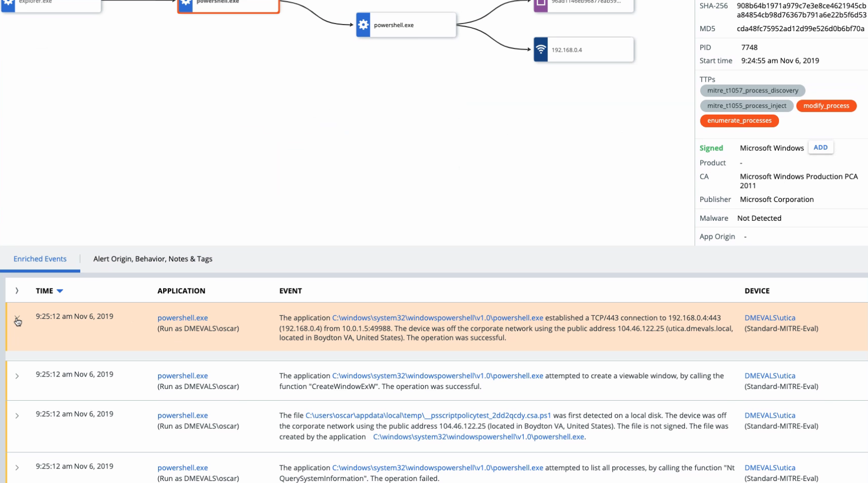Image resolution: width=868 pixels, height=483 pixels.
Task: Open Alert Origin, Behavior, Notes & Tags tab
Action: [153, 259]
